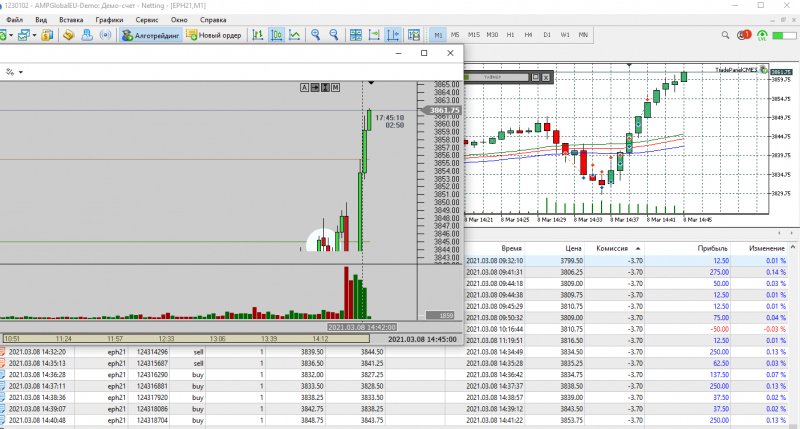Open the Новый ордер dialog
Screen dimensions: 800x429
(x=214, y=35)
